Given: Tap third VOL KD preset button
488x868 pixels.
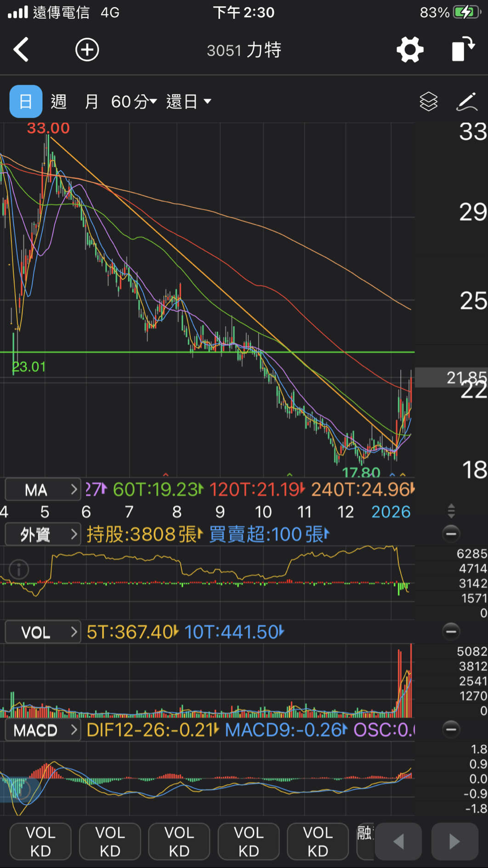Looking at the screenshot, I should [179, 841].
